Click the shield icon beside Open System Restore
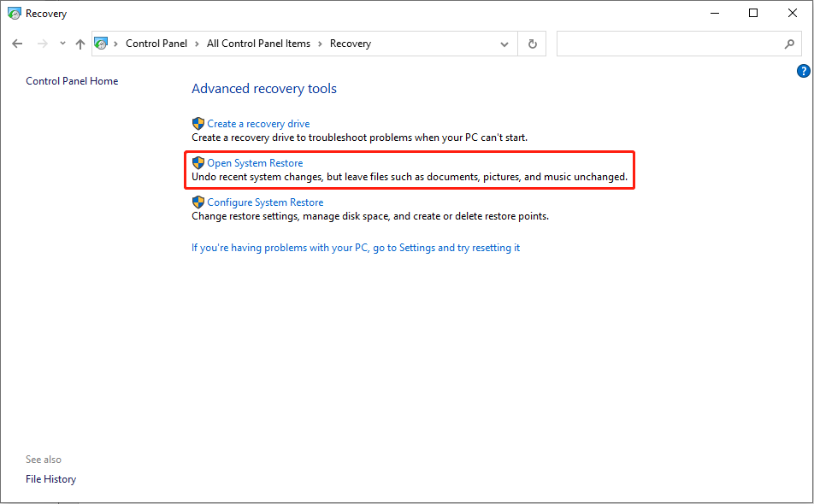 click(198, 162)
